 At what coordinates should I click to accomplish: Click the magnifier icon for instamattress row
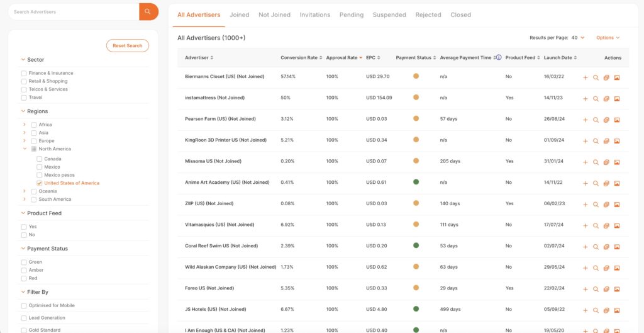tap(596, 99)
